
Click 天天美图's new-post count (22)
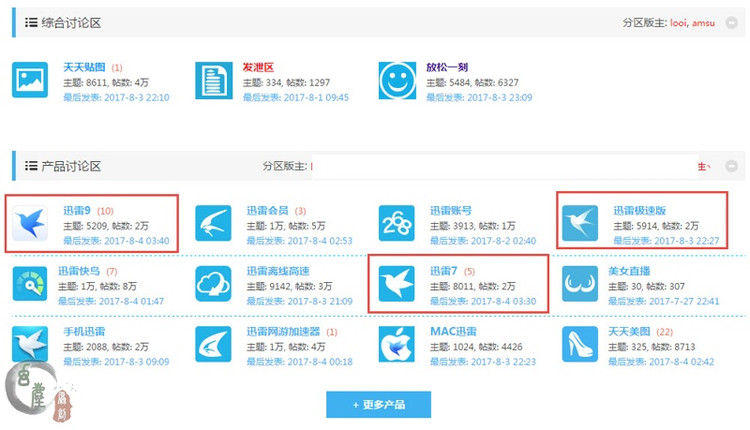click(x=664, y=332)
